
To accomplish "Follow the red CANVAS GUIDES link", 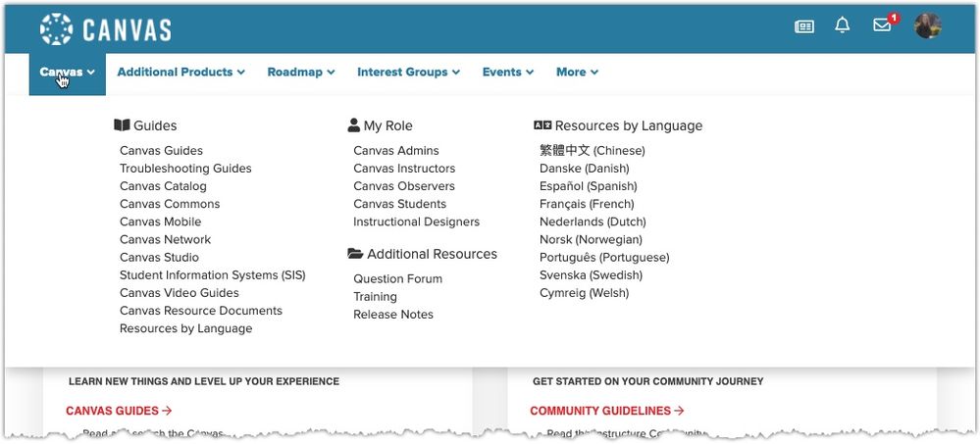I will pos(119,411).
